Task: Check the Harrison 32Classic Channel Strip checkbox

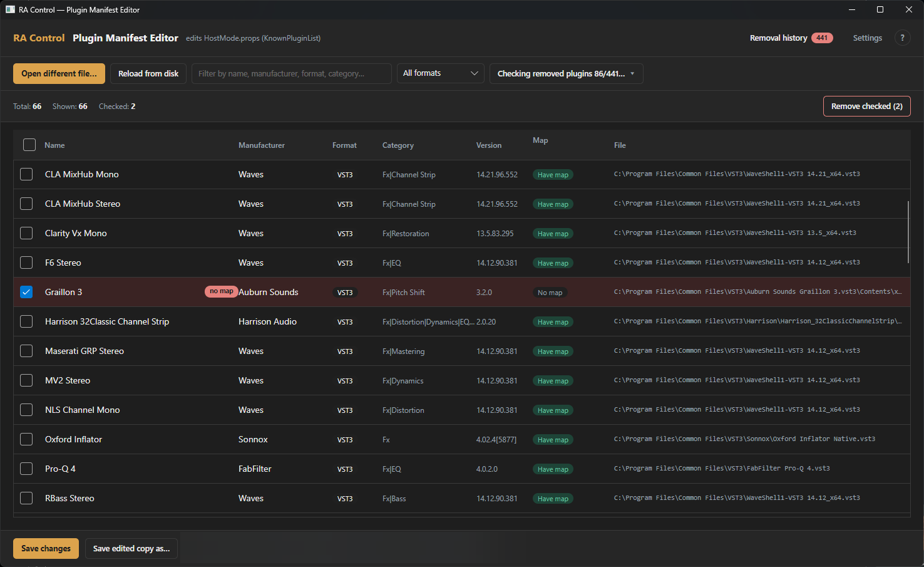Action: click(x=26, y=321)
